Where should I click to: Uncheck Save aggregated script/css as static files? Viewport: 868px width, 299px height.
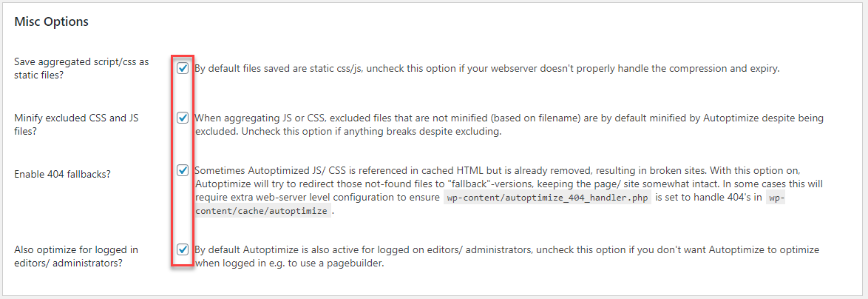(183, 69)
